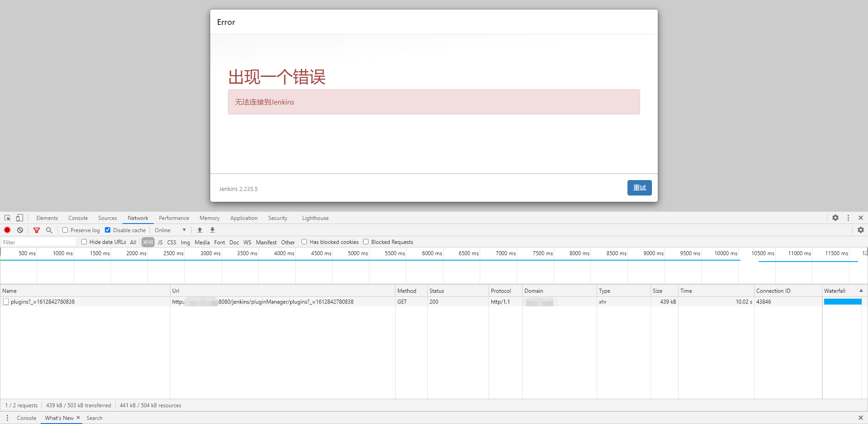Open the Application tab

tap(244, 218)
